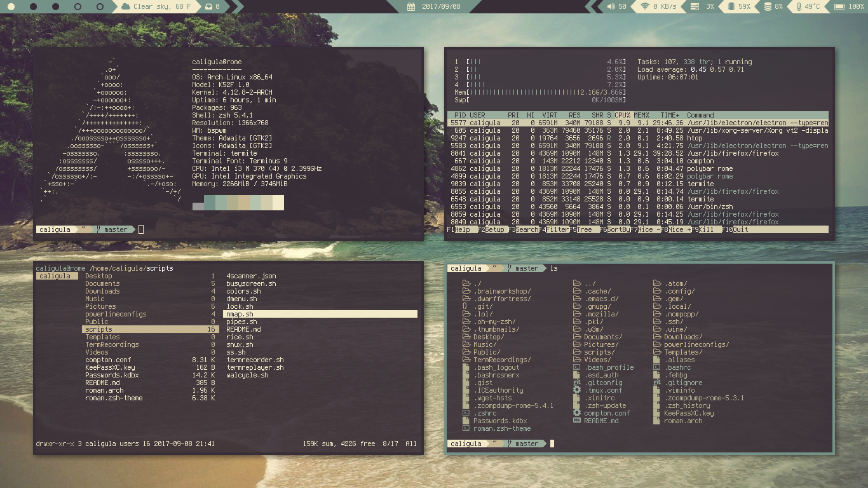Click F9 Kill in htop function bar

pos(706,229)
